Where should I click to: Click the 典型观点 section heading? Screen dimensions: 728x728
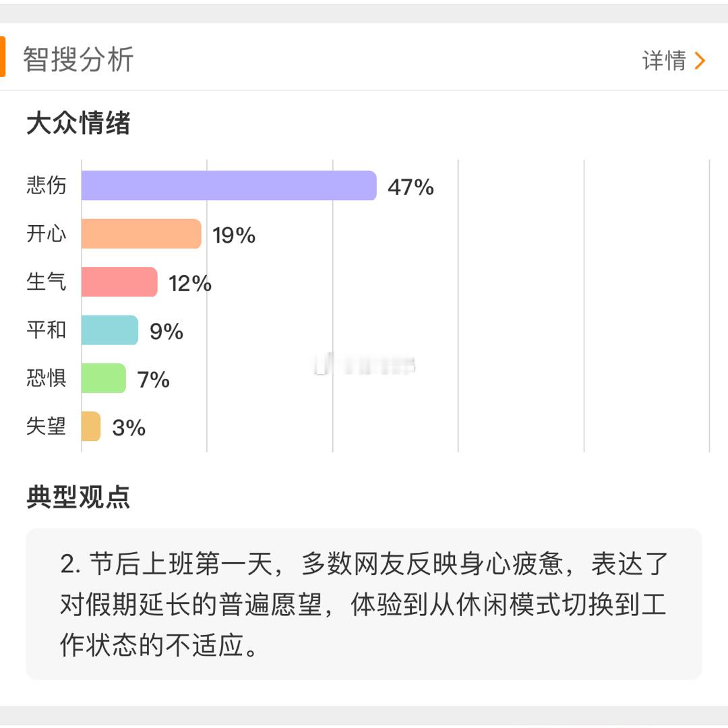click(x=78, y=497)
